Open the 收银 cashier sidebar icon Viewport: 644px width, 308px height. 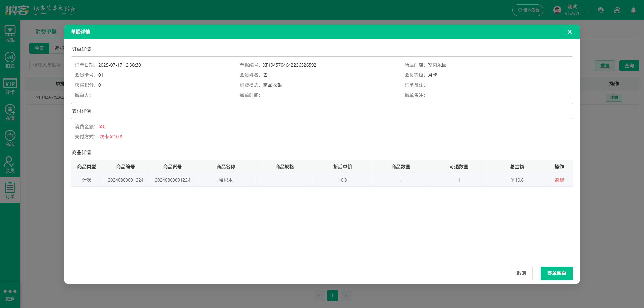10,34
